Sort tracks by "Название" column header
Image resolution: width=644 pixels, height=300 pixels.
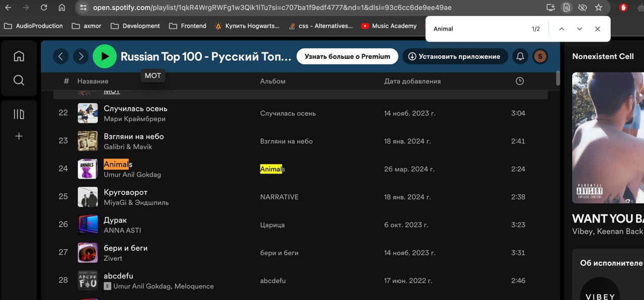click(93, 81)
